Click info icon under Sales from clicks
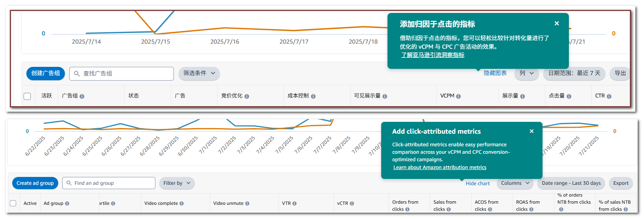Image resolution: width=644 pixels, height=219 pixels. pos(448,210)
